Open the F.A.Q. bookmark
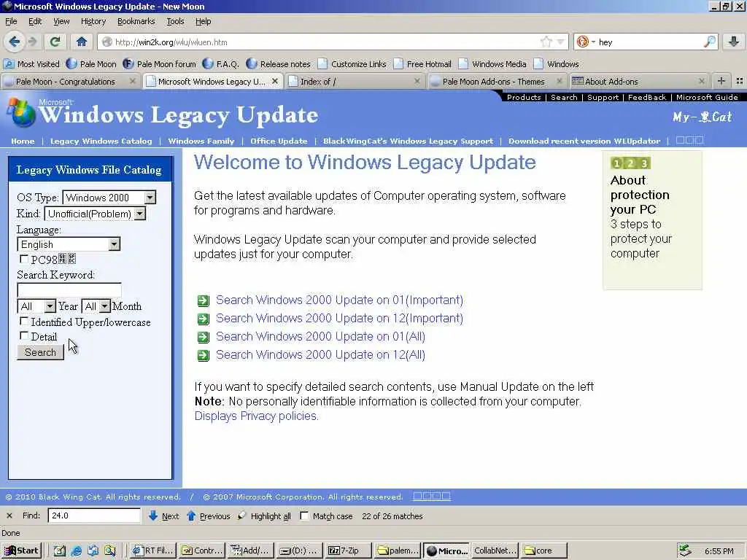 [x=220, y=64]
